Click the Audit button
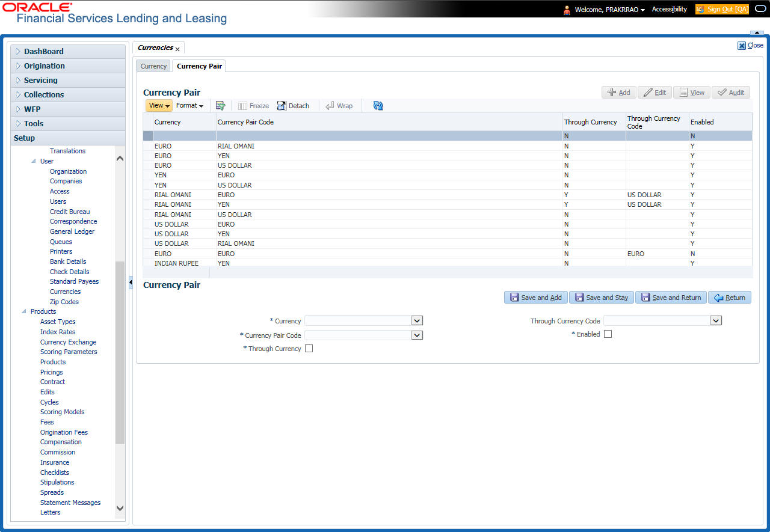 point(731,93)
